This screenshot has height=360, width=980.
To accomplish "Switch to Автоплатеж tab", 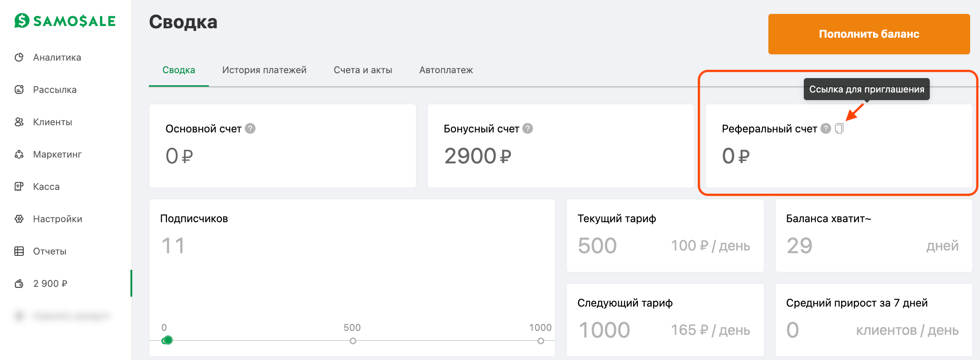I will pos(446,70).
